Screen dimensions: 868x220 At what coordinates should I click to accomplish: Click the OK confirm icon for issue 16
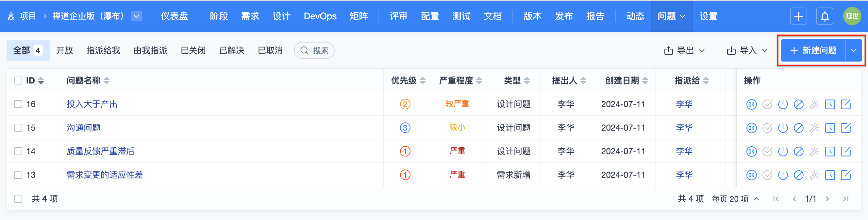coord(751,104)
